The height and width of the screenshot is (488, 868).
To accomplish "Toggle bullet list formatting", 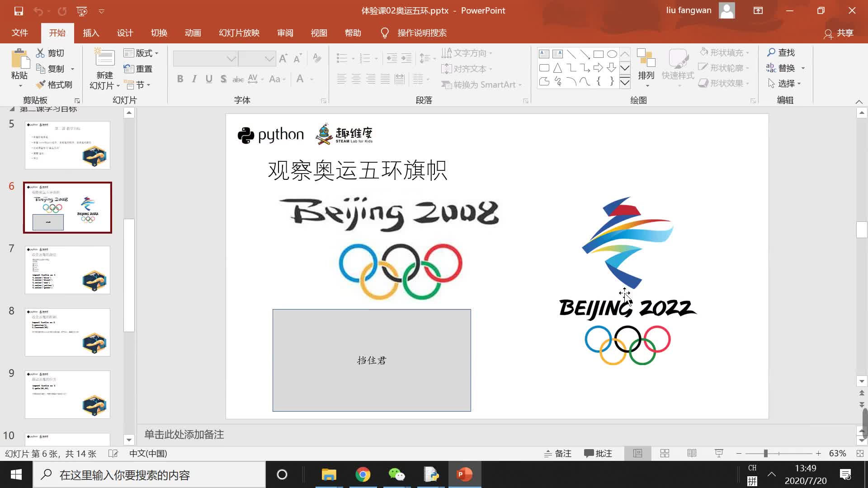I will click(342, 58).
